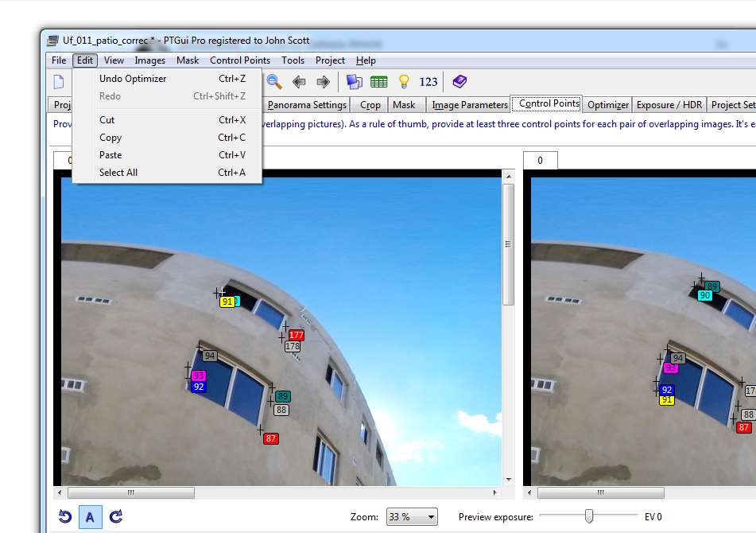Click the light bulb assistant icon

click(x=404, y=81)
